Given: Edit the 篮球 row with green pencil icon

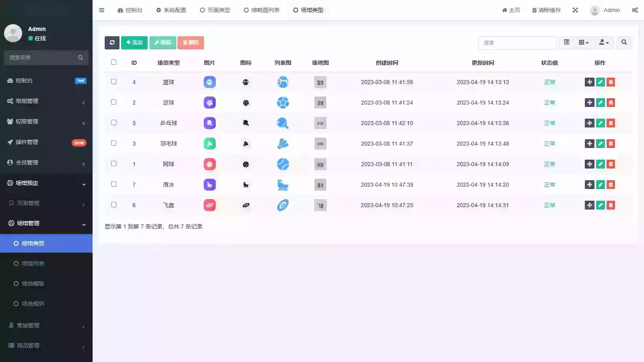Looking at the screenshot, I should tap(600, 82).
